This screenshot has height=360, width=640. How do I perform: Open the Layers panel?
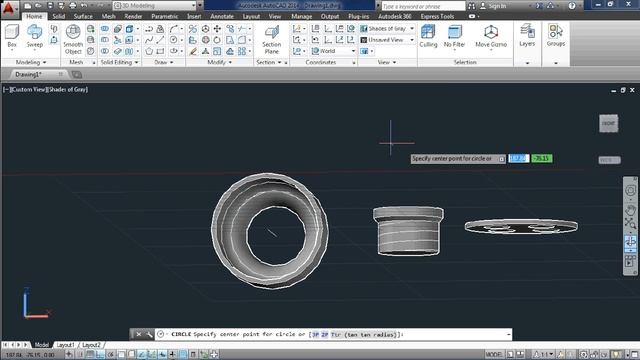pyautogui.click(x=527, y=35)
